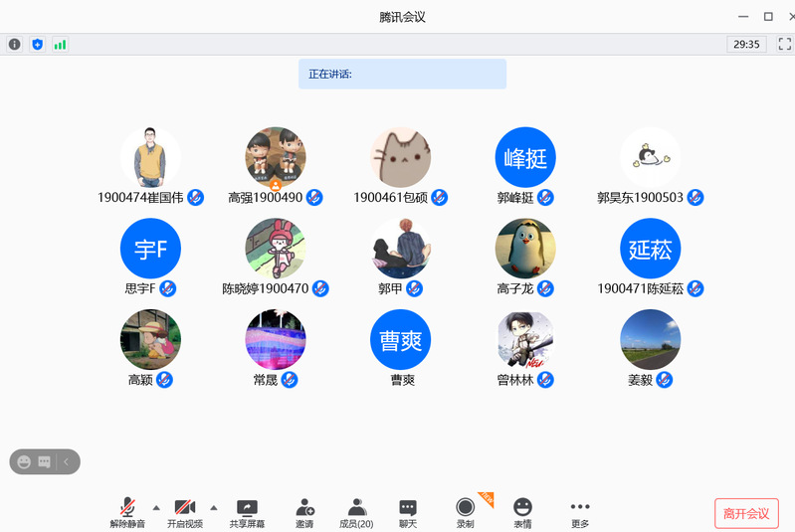Image resolution: width=795 pixels, height=532 pixels.
Task: Start recording with 录制 button
Action: (x=465, y=510)
